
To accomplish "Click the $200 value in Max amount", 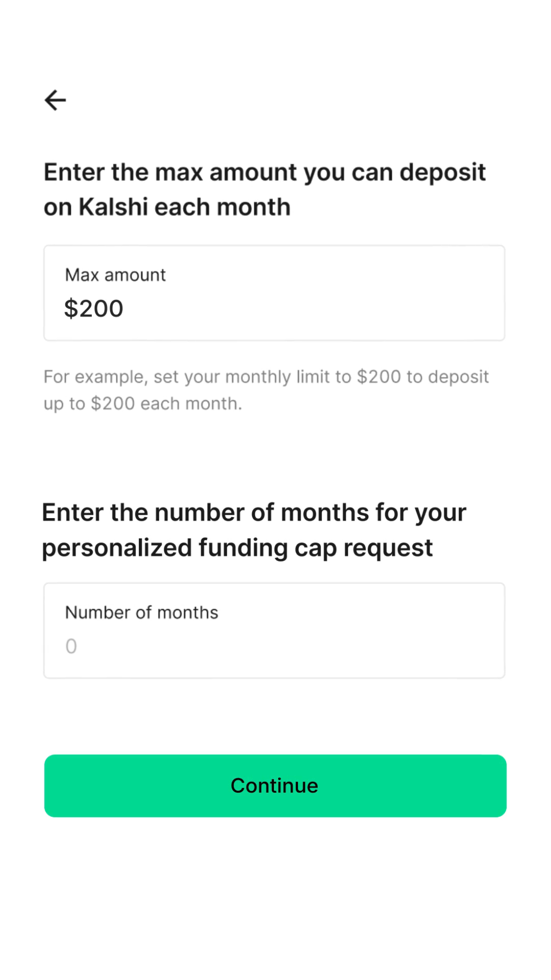I will tap(94, 309).
